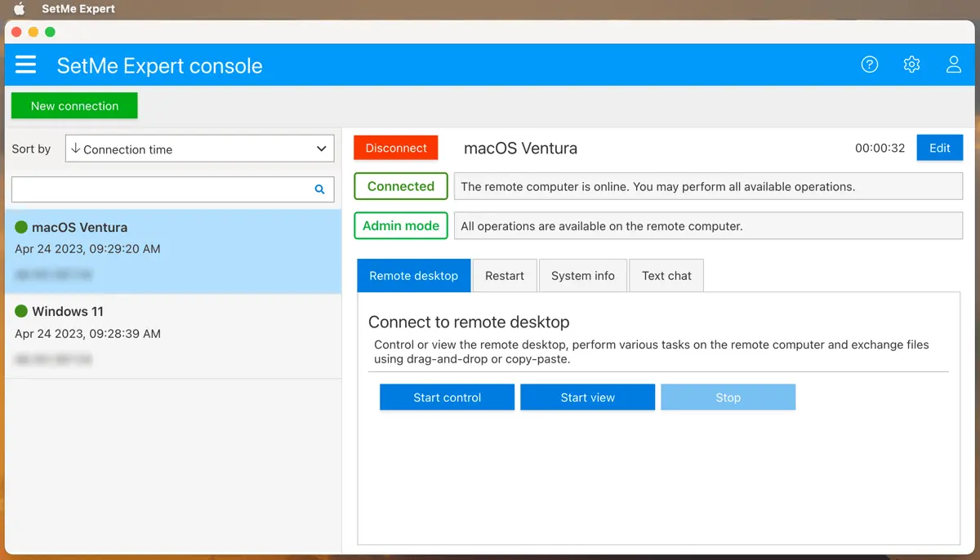
Task: Open settings gear in console header
Action: (x=911, y=64)
